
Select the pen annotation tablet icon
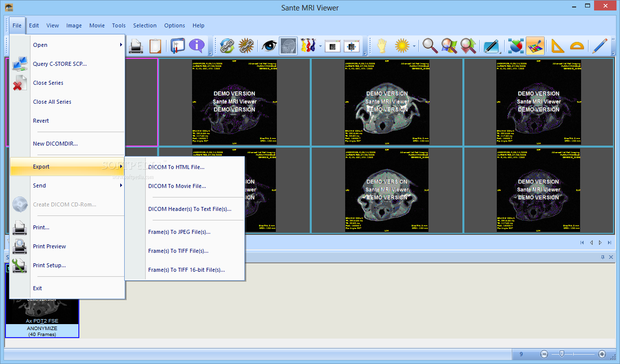pyautogui.click(x=491, y=46)
